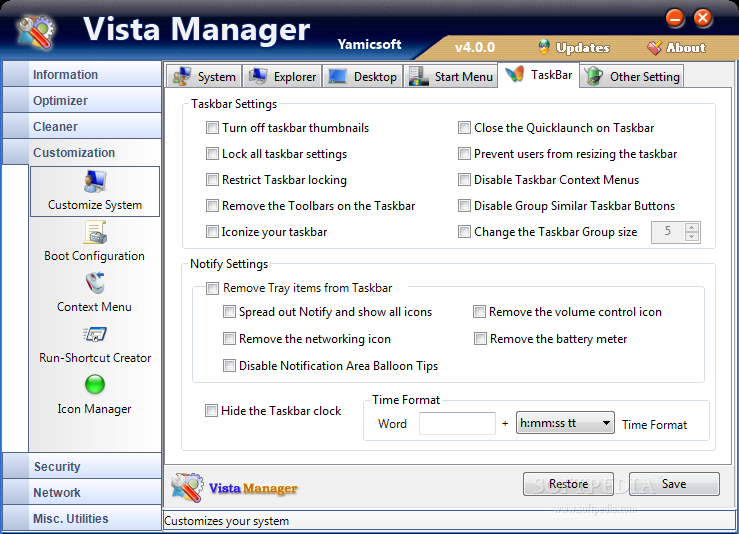739x534 pixels.
Task: Toggle Hide the Taskbar clock
Action: [211, 411]
